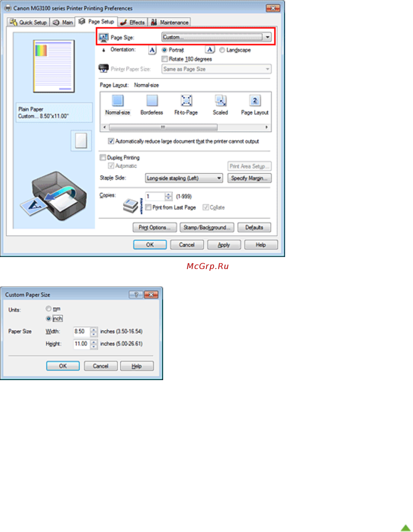Open the Custom Paper Size help question button
This screenshot has height=532, width=413.
point(136,295)
